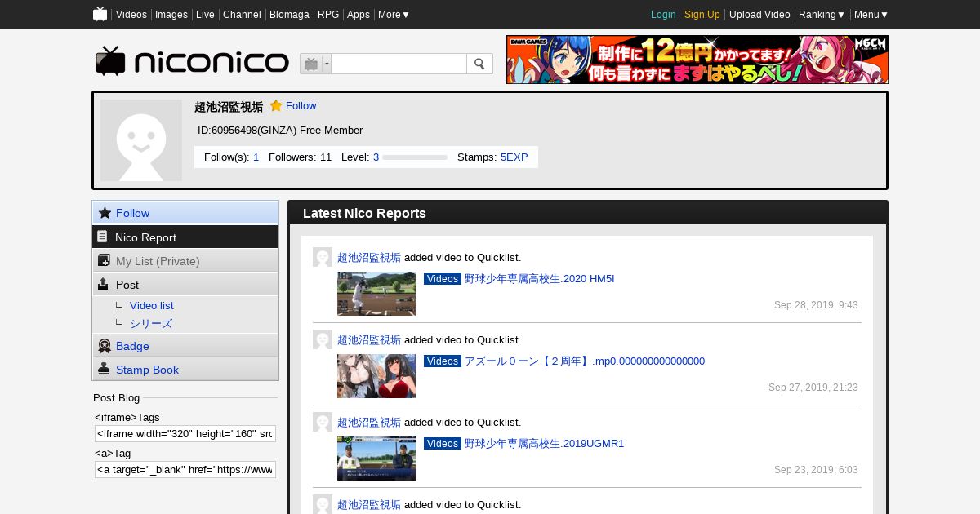Image resolution: width=980 pixels, height=514 pixels.
Task: Click the Badge medal icon
Action: pyautogui.click(x=105, y=346)
